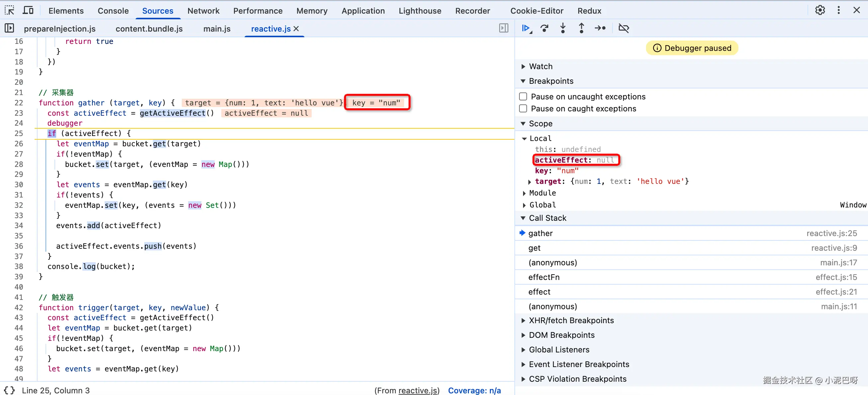This screenshot has width=868, height=395.
Task: Open DevTools settings gear
Action: coord(820,10)
